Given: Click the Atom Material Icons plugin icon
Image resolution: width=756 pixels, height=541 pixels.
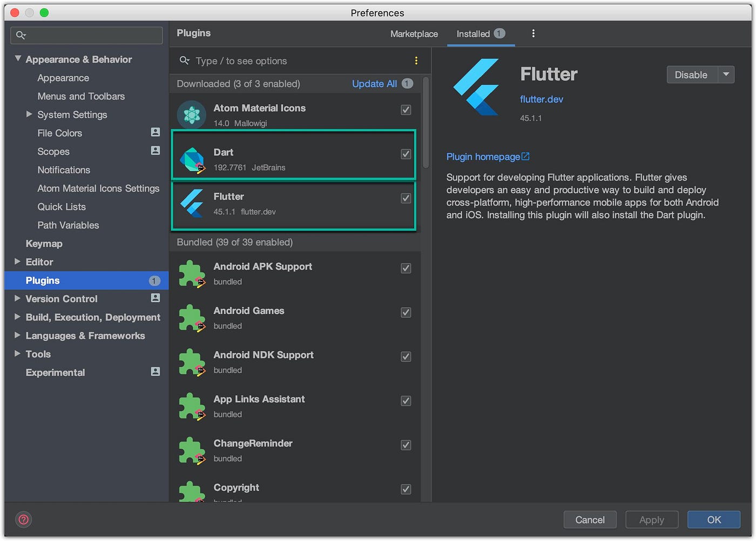Looking at the screenshot, I should 192,114.
